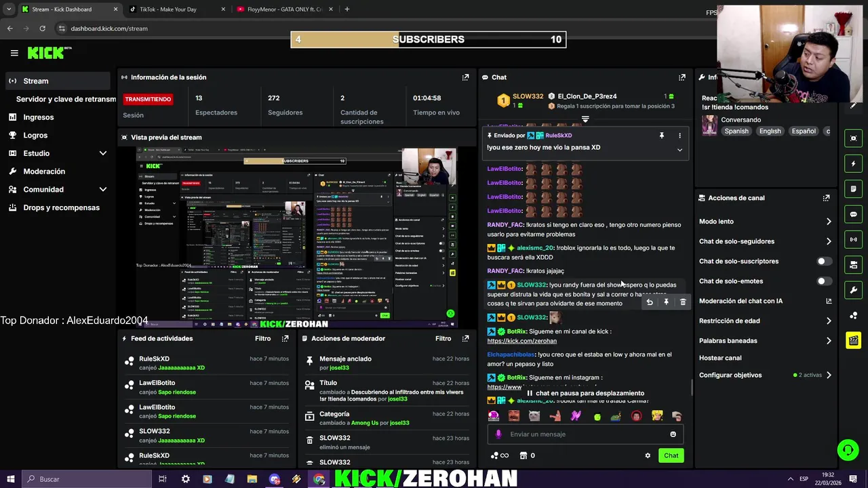This screenshot has width=868, height=488.
Task: Open the taskbar notification center
Action: point(853,479)
